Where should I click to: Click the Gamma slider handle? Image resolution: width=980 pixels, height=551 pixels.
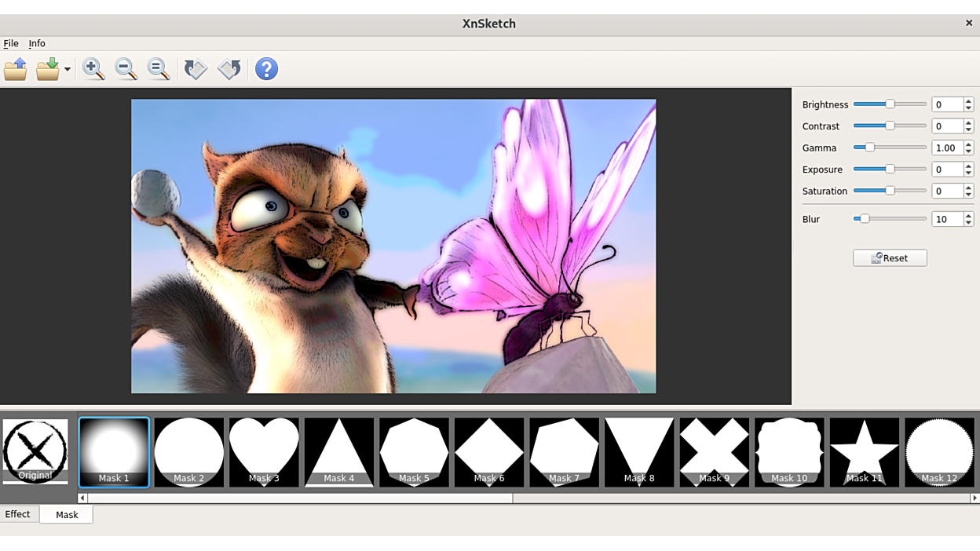(x=870, y=148)
